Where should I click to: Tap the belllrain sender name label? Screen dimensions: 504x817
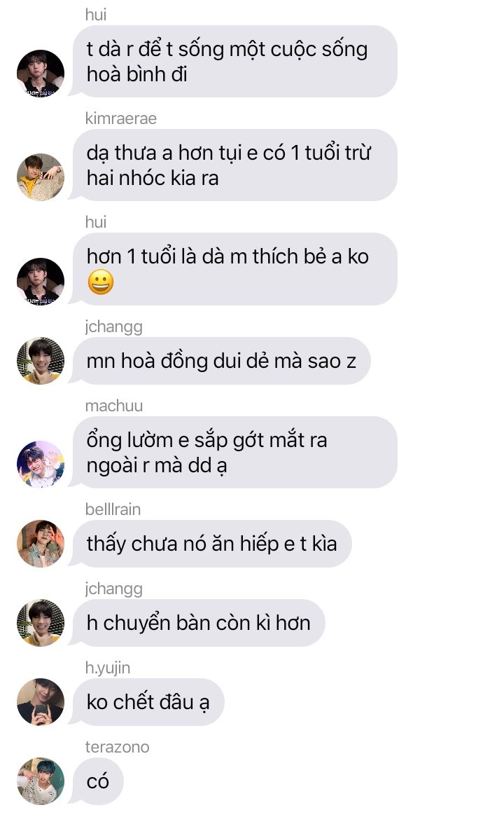pos(113,509)
